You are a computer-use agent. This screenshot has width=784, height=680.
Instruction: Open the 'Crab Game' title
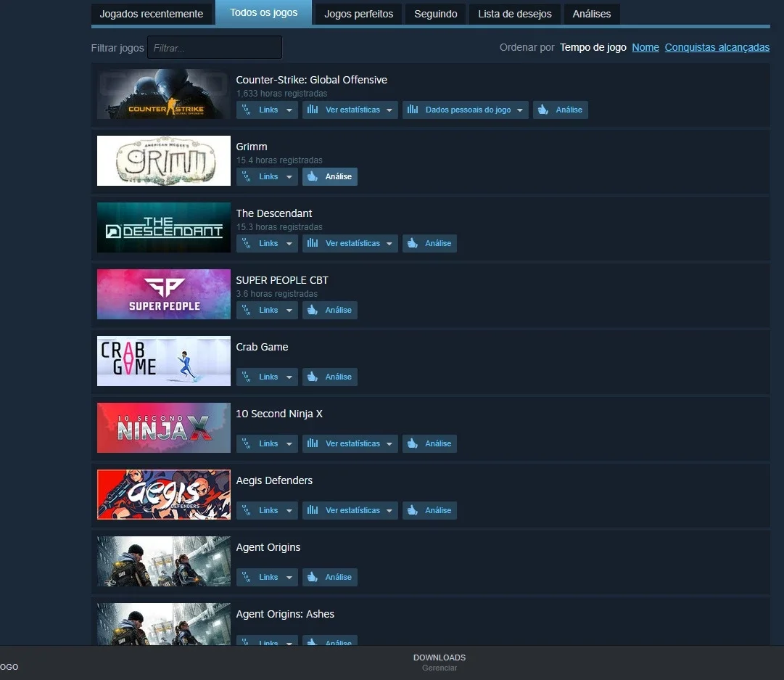point(262,347)
